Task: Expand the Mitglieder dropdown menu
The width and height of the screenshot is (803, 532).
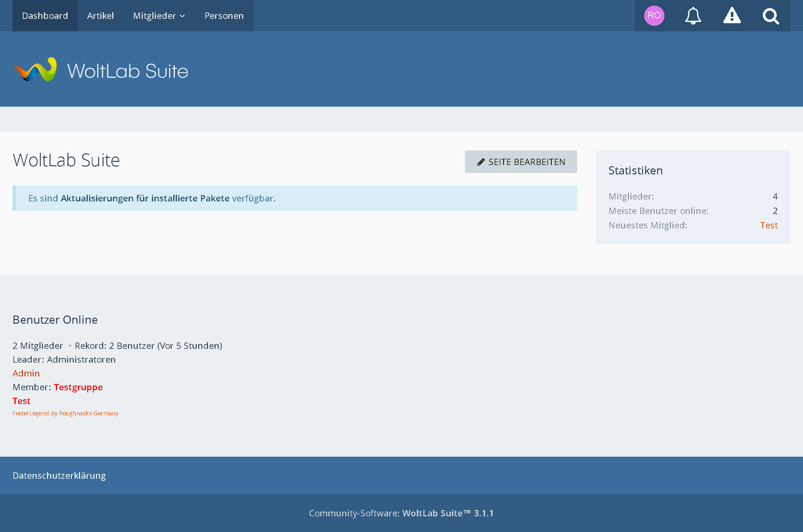Action: click(x=159, y=16)
